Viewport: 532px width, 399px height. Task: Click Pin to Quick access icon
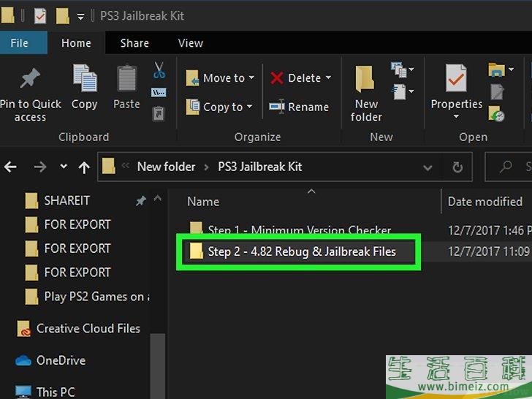30,78
